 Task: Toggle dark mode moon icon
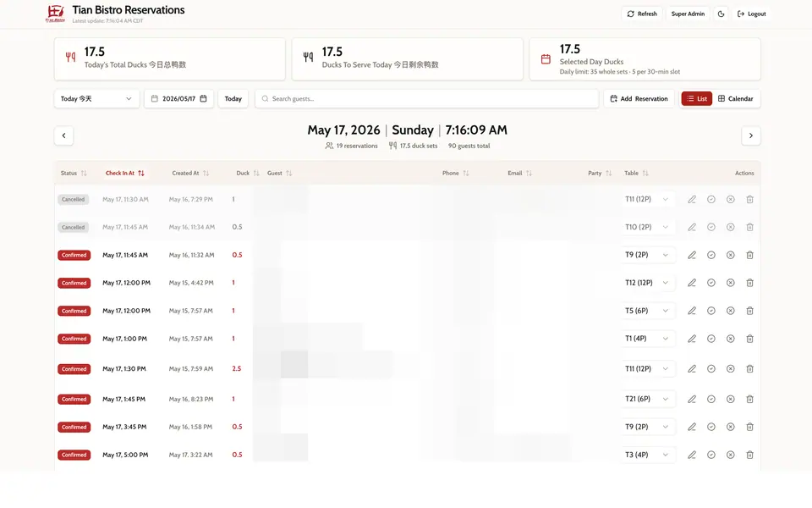pyautogui.click(x=721, y=14)
